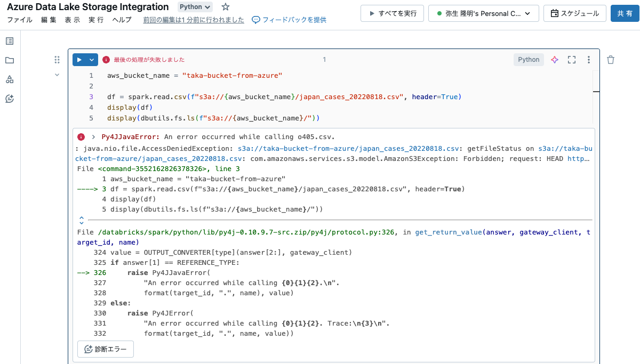Expand the cell to full screen

[572, 60]
